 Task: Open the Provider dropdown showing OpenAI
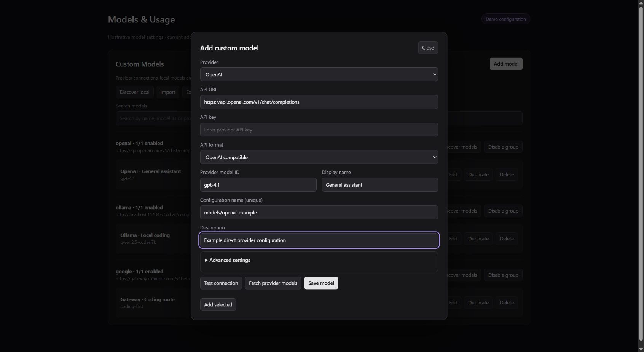pos(319,74)
